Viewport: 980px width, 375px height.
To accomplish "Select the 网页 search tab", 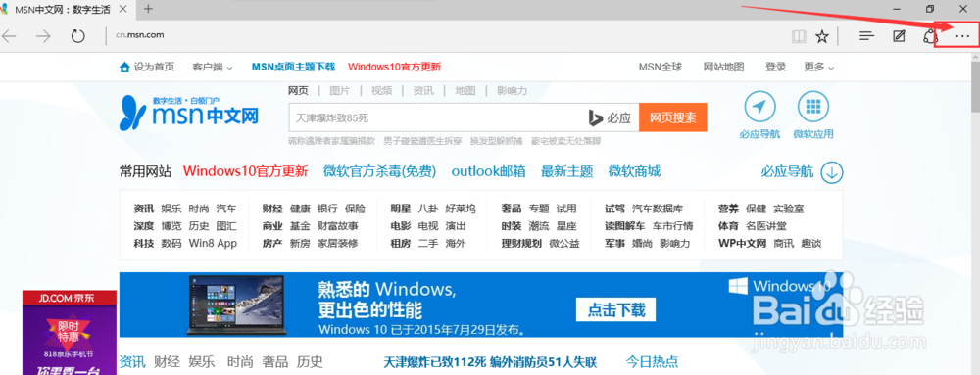I will [x=298, y=90].
